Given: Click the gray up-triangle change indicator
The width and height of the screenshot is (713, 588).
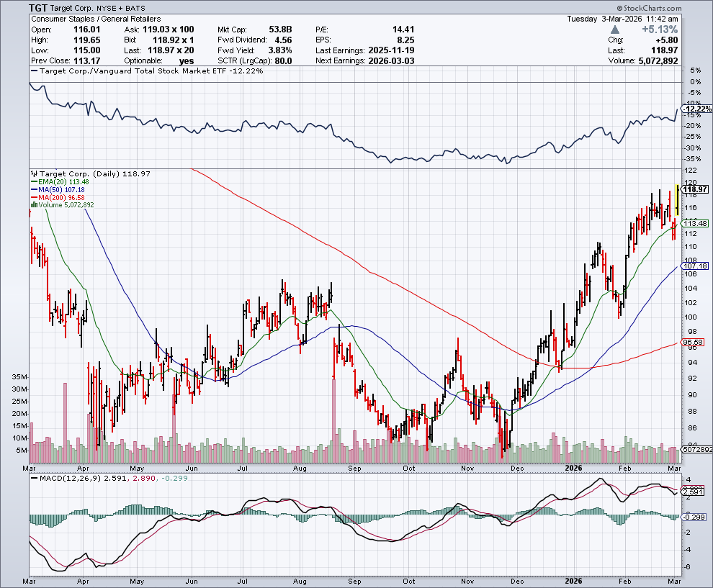Looking at the screenshot, I should click(614, 30).
